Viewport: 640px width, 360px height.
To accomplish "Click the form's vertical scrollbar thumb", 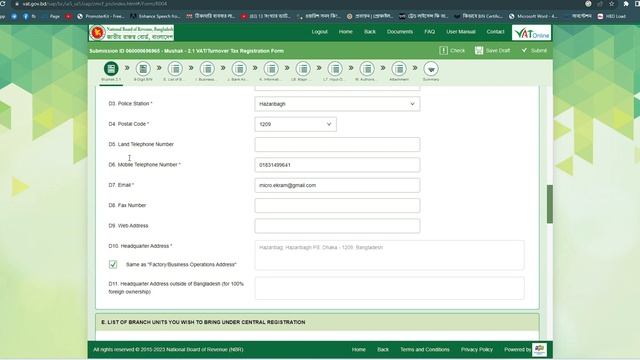I will (x=550, y=204).
